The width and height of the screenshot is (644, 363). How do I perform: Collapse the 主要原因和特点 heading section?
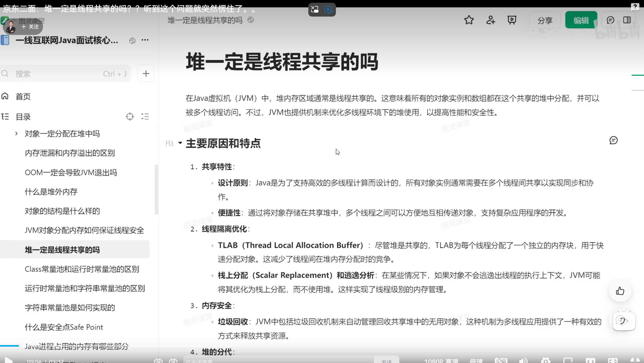pyautogui.click(x=180, y=143)
